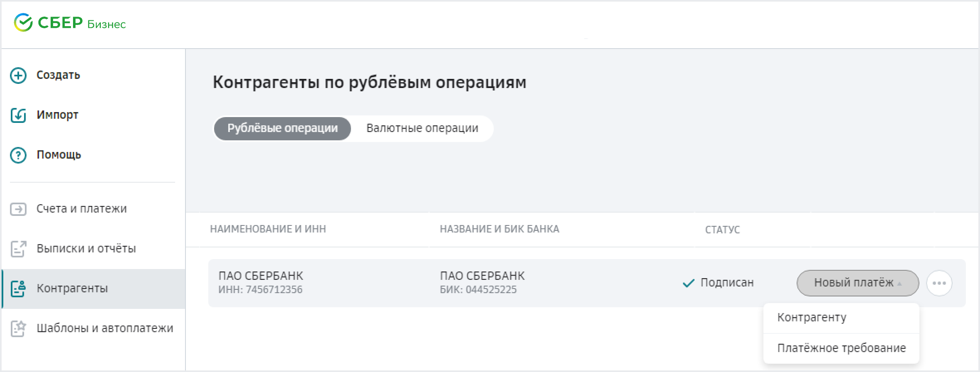Click the Название и БИК банка header
980x372 pixels.
coord(499,229)
